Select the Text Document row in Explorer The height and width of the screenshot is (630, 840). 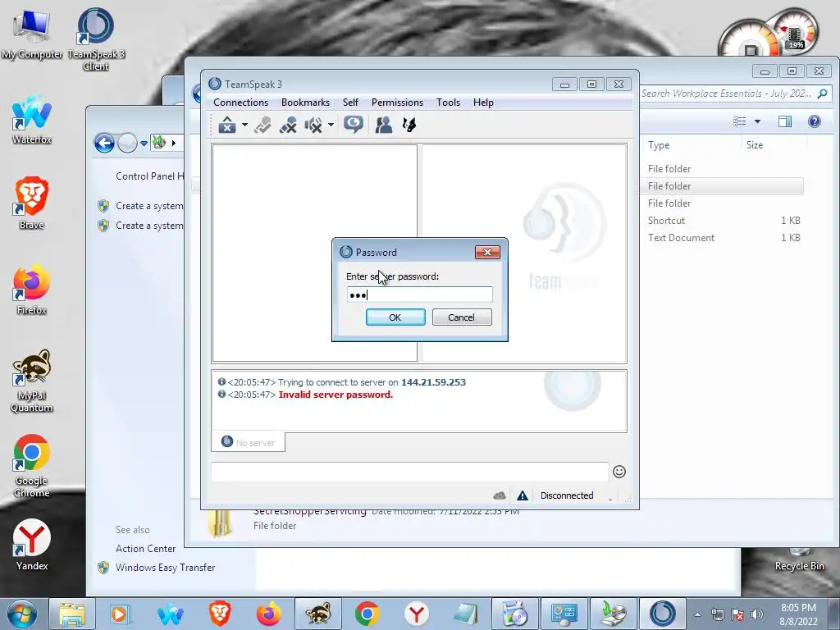(723, 238)
